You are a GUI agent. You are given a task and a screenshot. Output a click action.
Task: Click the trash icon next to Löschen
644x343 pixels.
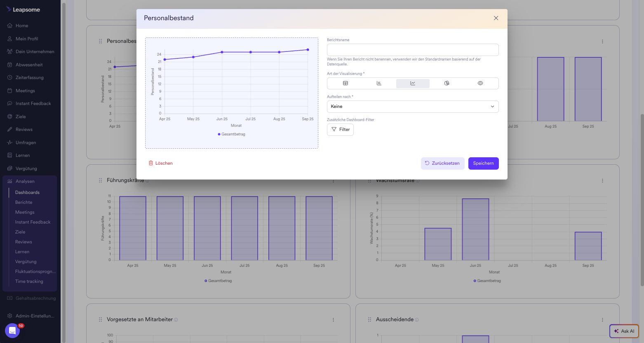tap(151, 163)
